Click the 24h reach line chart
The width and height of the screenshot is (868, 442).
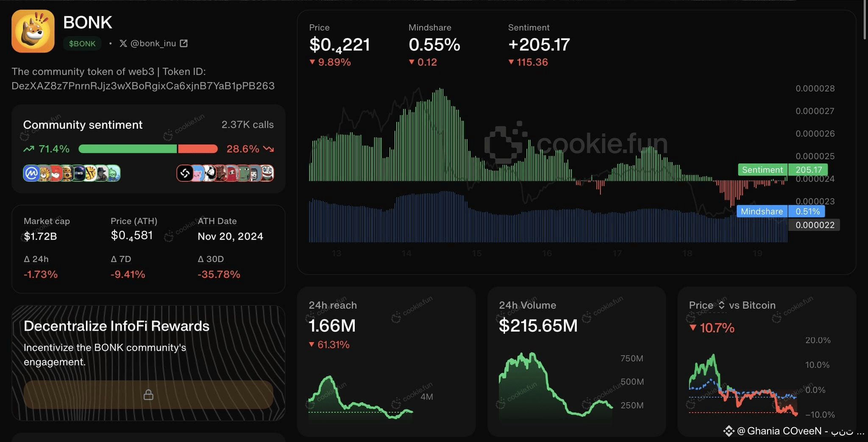coord(361,398)
